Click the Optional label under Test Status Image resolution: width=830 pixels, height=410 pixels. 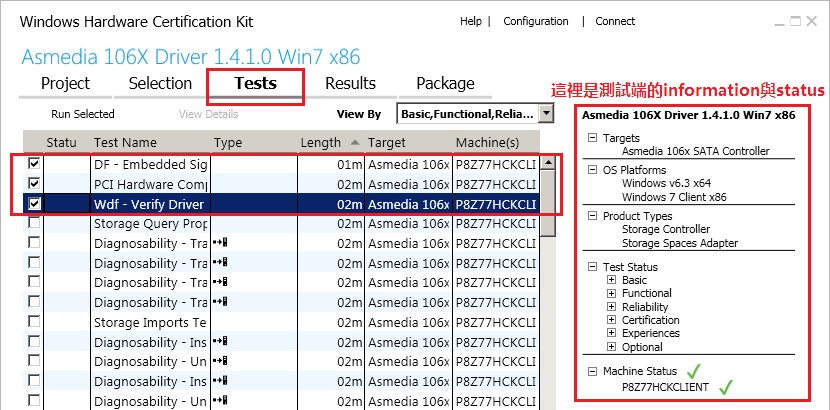click(642, 347)
